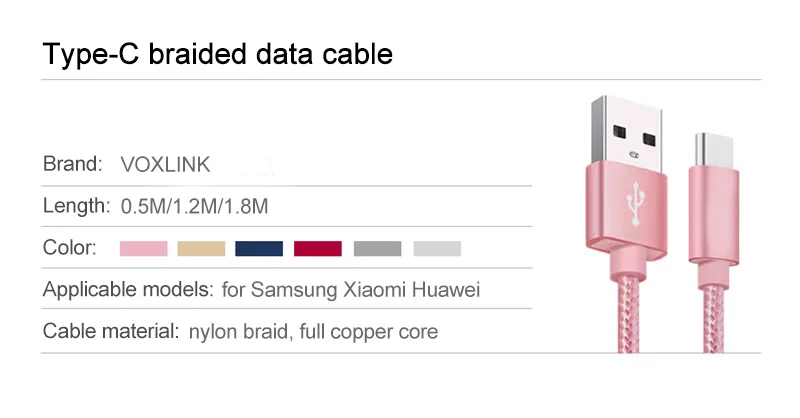Click the USB-A metal plug tip
The width and height of the screenshot is (800, 418).
coord(628,134)
